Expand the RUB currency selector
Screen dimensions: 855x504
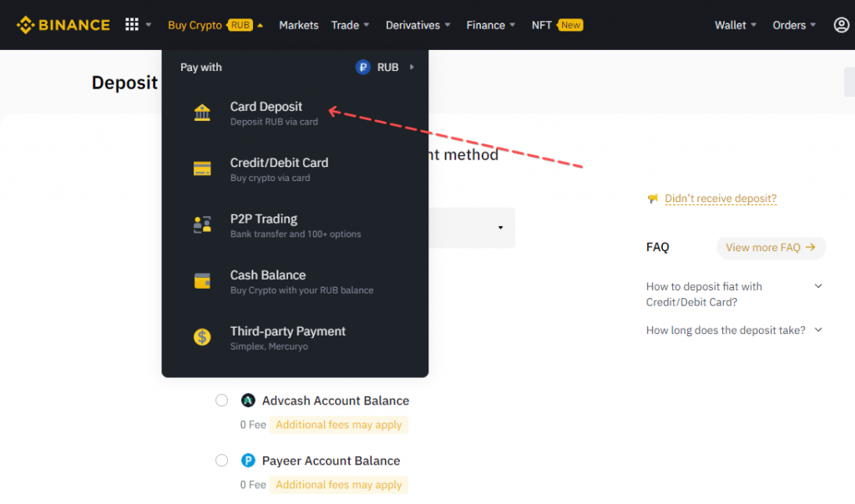(x=386, y=68)
